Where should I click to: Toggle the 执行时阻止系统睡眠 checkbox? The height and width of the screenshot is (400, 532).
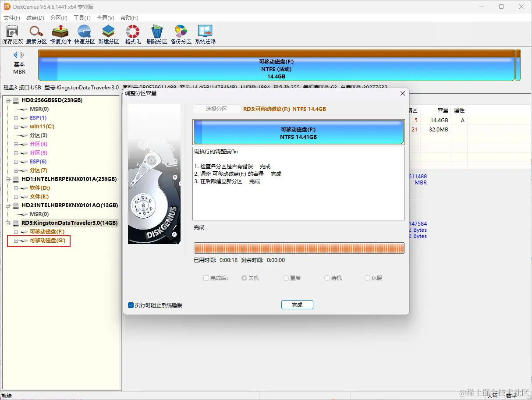click(131, 305)
